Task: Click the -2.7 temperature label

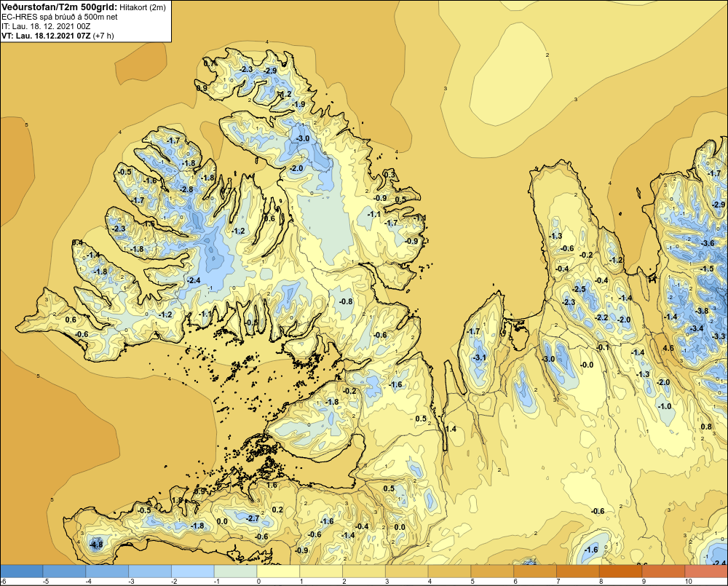Action: pos(253,518)
